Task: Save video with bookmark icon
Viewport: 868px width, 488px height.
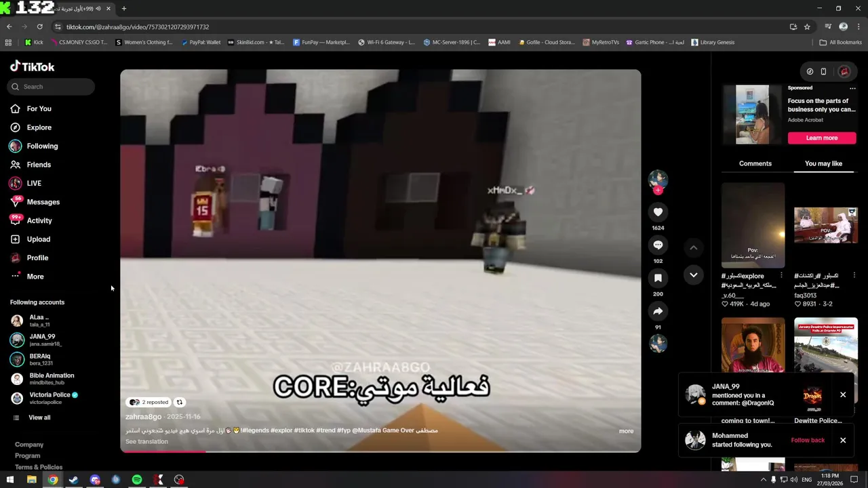Action: tap(658, 278)
